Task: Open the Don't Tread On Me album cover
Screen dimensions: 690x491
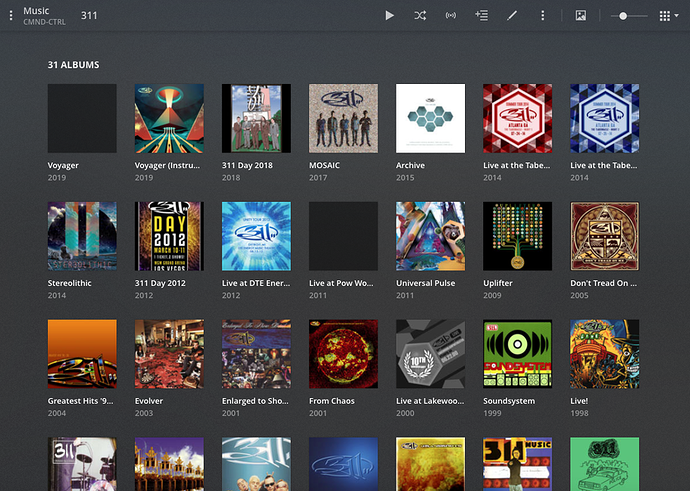Action: [x=605, y=236]
